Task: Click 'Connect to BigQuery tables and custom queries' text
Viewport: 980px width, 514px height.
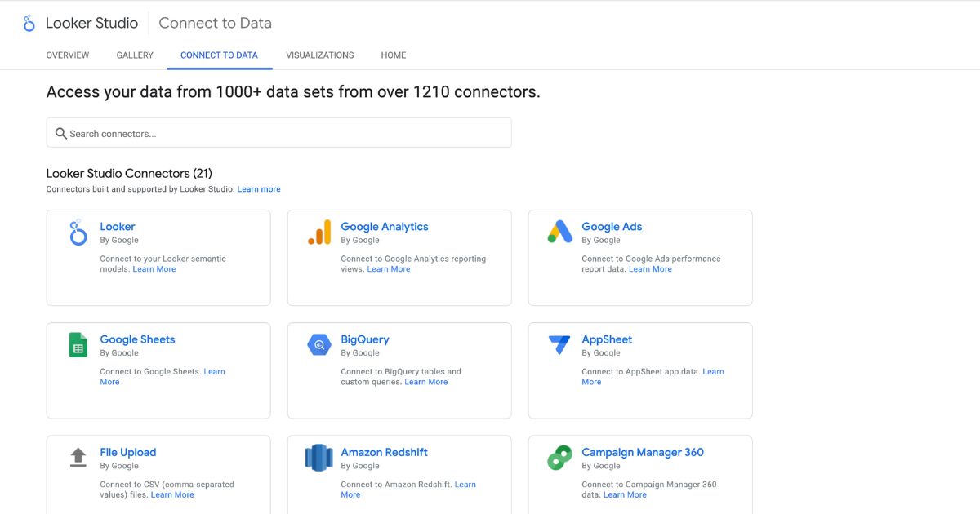Action: pos(401,376)
